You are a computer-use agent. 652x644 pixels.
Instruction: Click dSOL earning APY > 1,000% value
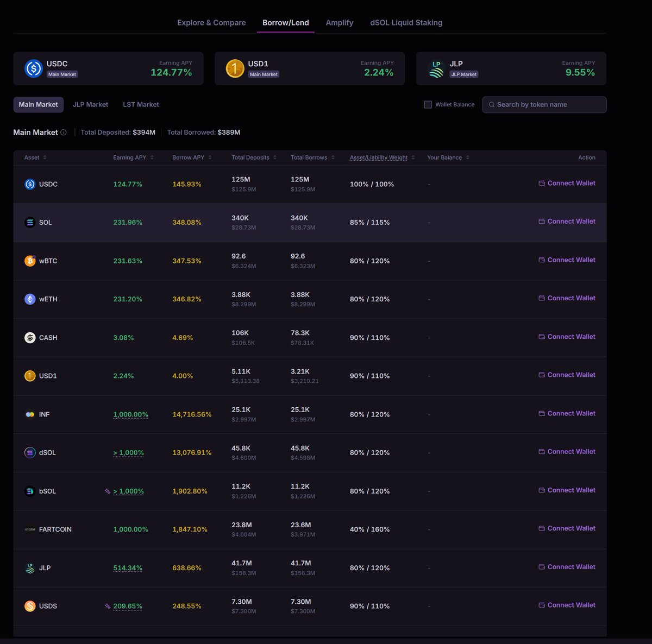[x=128, y=452]
